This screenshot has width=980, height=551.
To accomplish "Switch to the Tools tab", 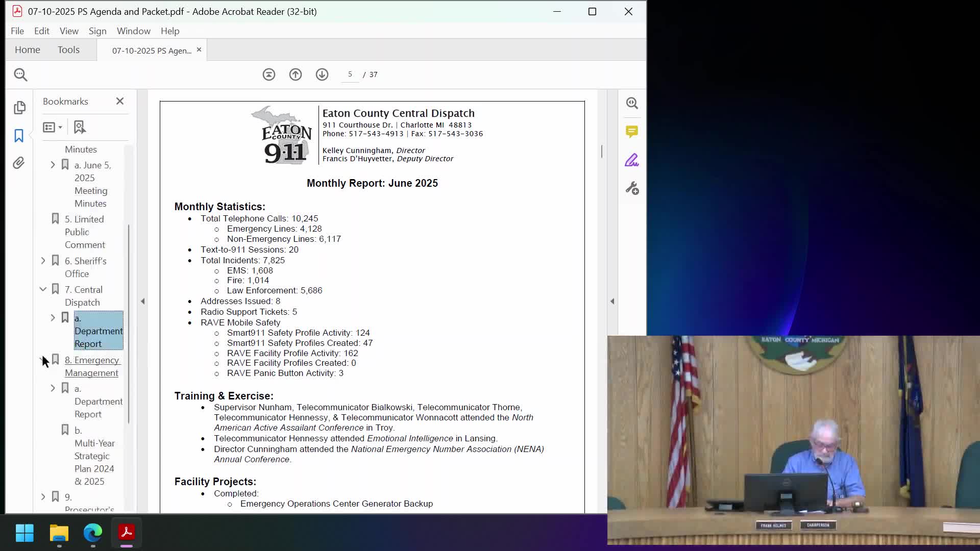I will pyautogui.click(x=68, y=50).
